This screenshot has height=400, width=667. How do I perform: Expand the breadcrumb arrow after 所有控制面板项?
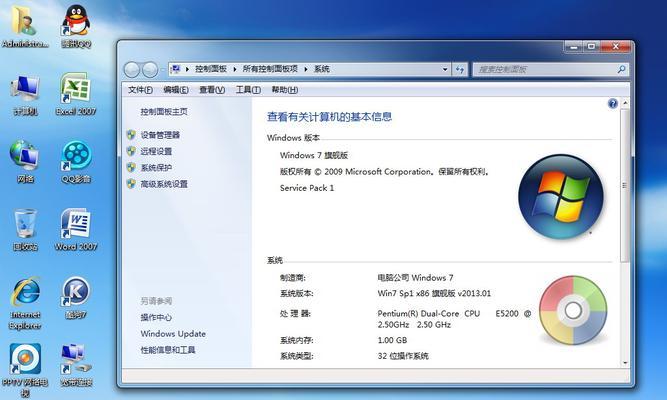pos(306,69)
